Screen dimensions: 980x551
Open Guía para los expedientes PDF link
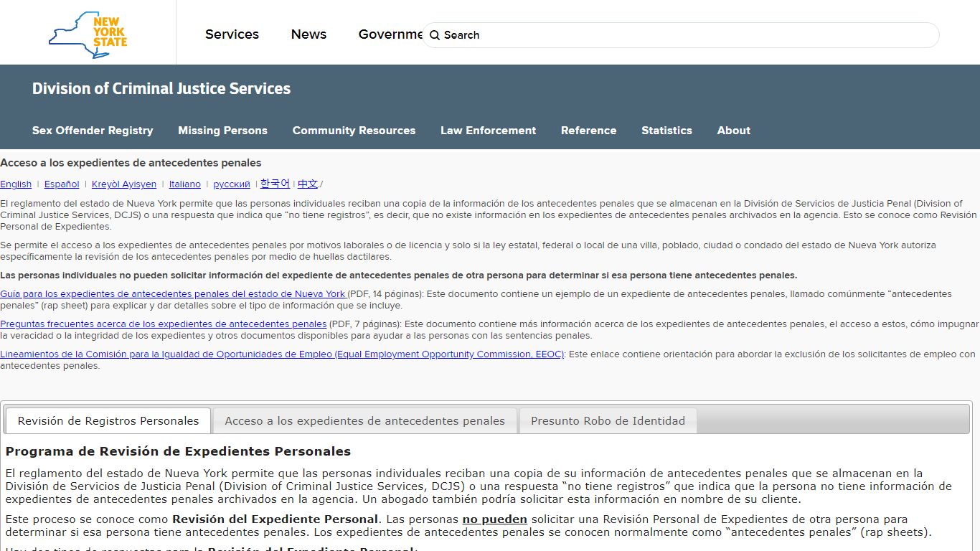pos(173,294)
